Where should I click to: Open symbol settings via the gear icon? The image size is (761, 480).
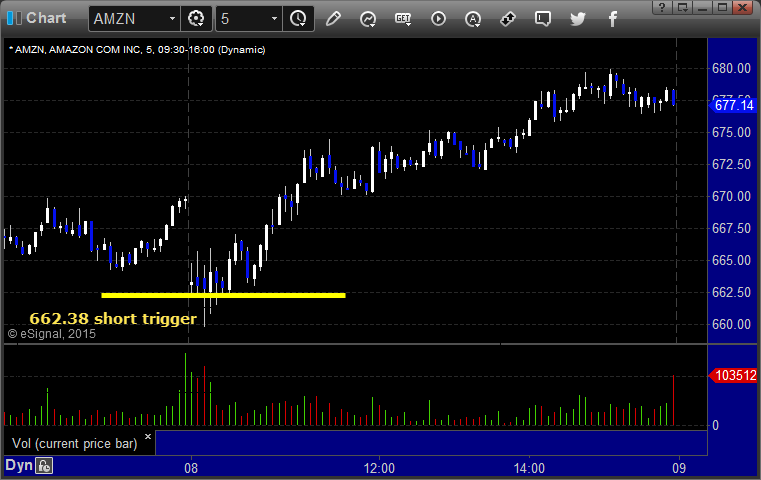[x=196, y=19]
